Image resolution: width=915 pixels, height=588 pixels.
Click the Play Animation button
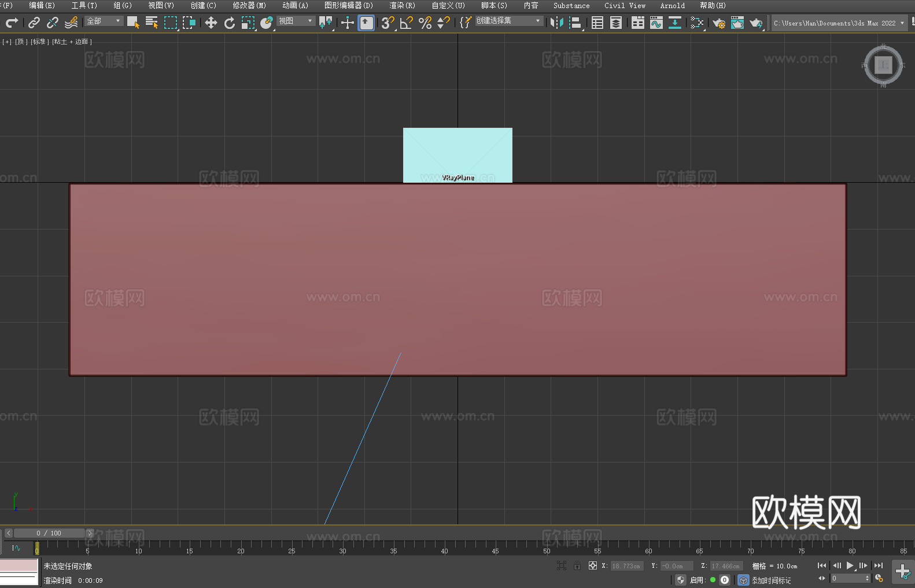(x=850, y=565)
